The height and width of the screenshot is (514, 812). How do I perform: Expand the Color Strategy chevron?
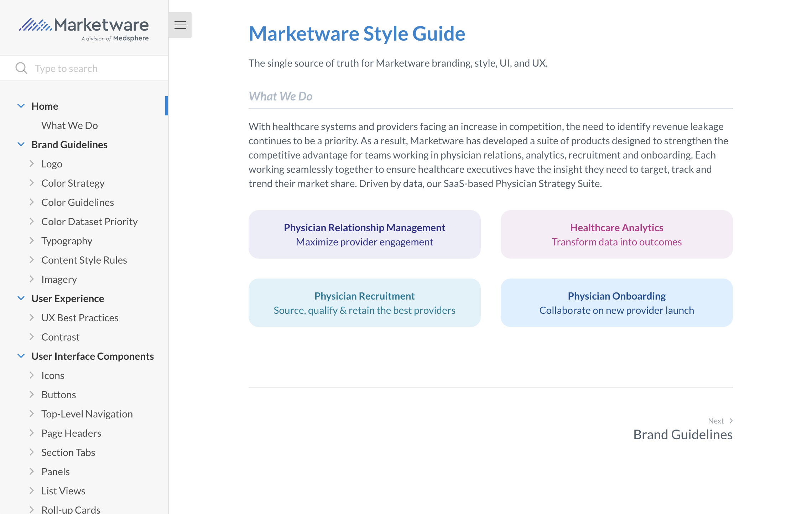(x=32, y=182)
